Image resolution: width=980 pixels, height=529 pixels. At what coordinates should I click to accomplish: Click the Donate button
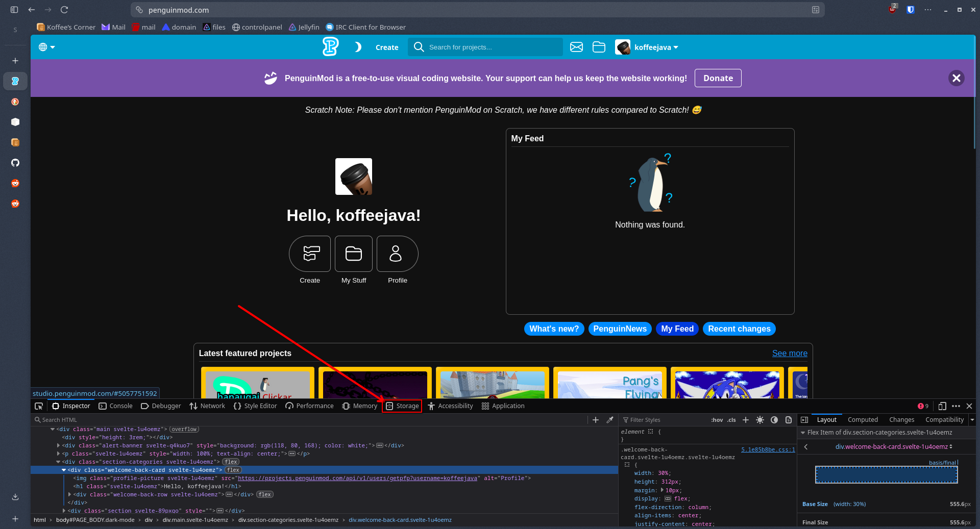pyautogui.click(x=718, y=78)
